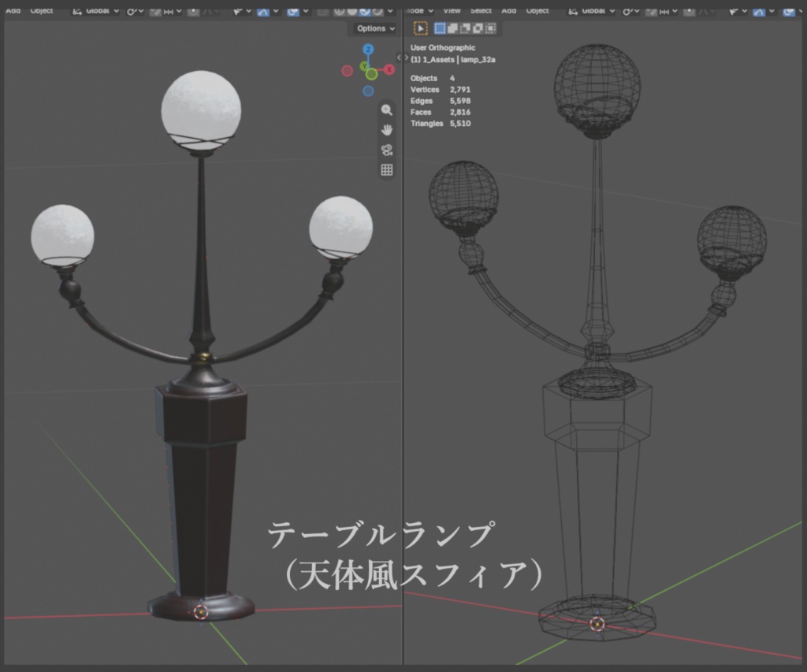The image size is (807, 672).
Task: Toggle proportional editing in left viewport header
Action: [x=193, y=11]
